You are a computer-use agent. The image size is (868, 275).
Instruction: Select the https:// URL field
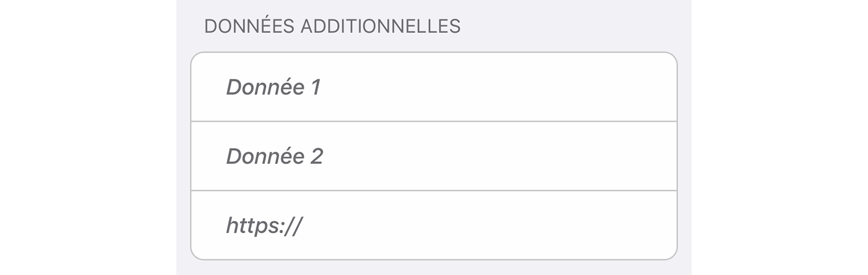click(x=434, y=225)
